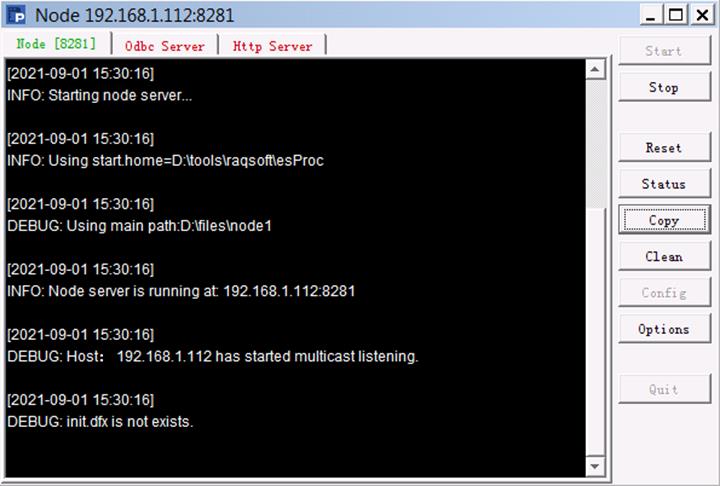This screenshot has width=720, height=486.
Task: Click the Reset button
Action: (x=664, y=147)
